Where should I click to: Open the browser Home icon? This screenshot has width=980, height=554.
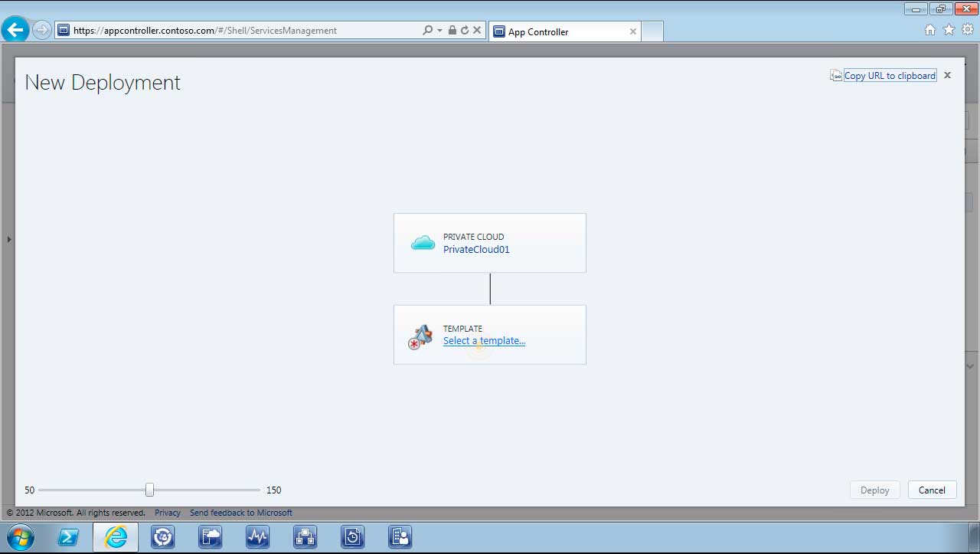click(930, 30)
